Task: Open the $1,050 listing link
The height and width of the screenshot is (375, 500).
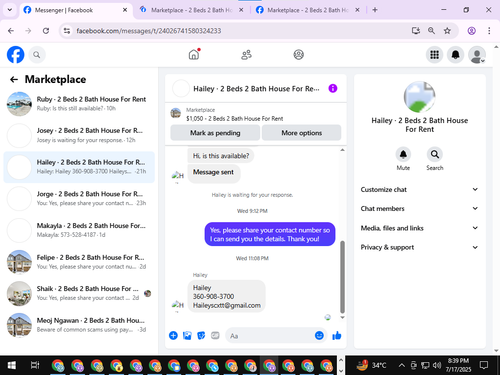Action: pos(234,118)
